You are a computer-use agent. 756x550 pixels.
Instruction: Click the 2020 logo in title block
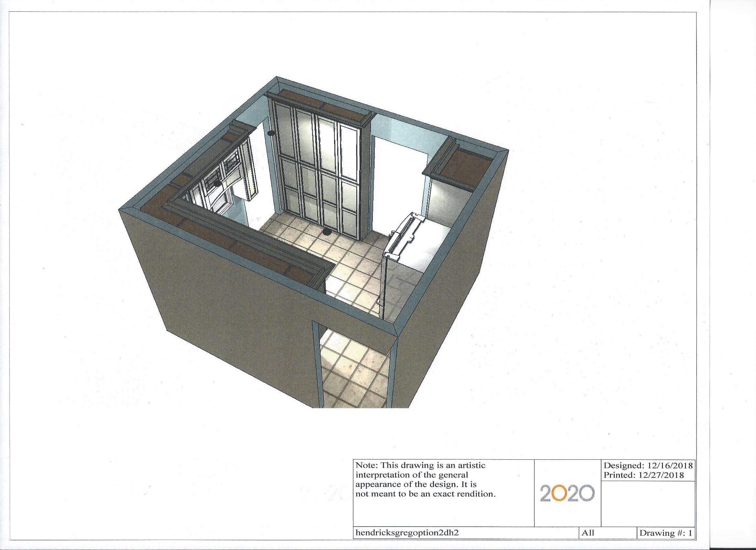point(567,494)
